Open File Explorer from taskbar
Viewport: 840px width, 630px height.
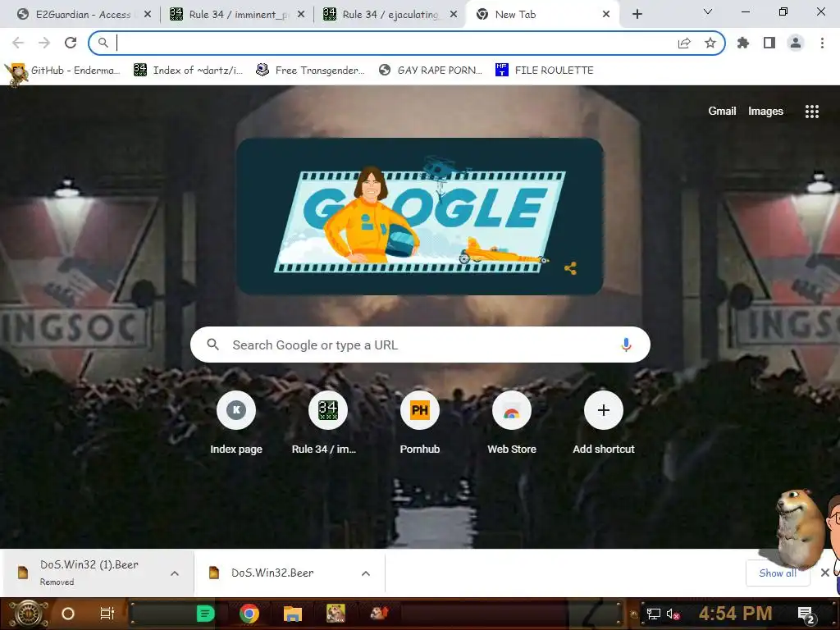293,614
